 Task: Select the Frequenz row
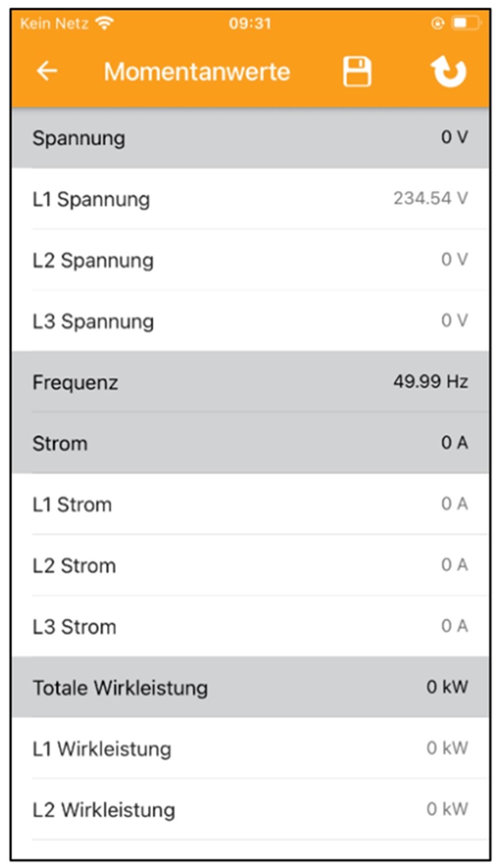point(250,383)
